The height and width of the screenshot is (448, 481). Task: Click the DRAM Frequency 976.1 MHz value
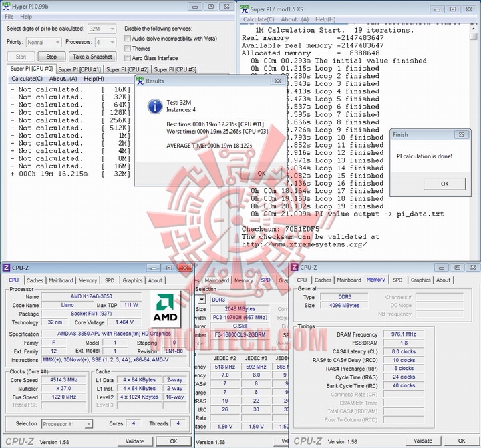(404, 334)
